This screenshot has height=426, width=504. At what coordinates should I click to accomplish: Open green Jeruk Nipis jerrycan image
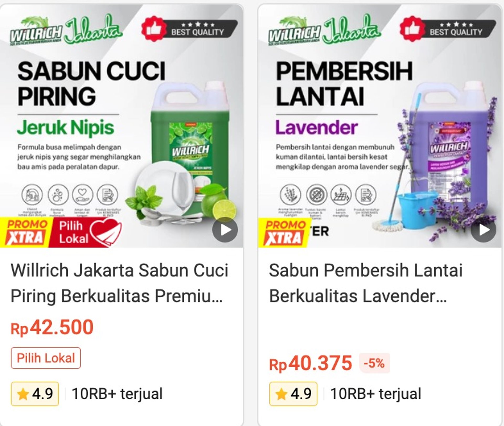(x=190, y=147)
